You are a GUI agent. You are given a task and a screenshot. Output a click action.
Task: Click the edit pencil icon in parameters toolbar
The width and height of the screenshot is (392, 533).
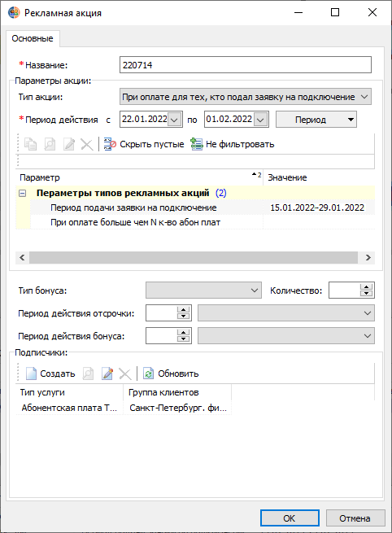[69, 145]
